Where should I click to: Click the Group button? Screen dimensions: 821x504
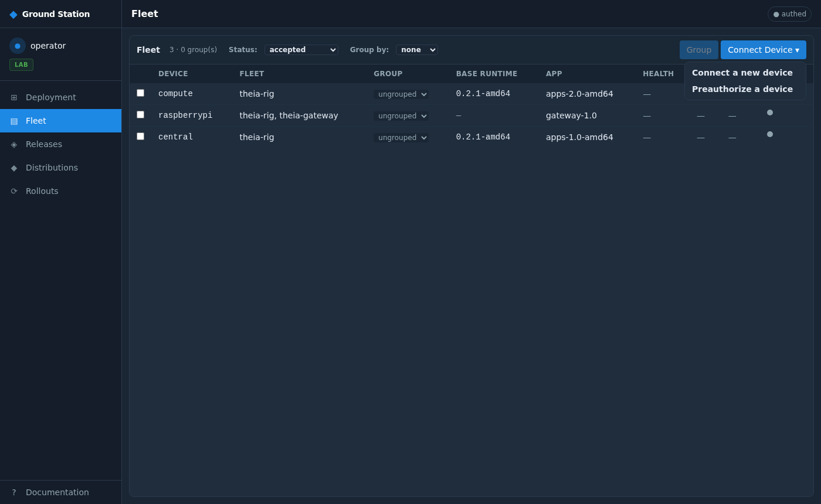point(699,50)
